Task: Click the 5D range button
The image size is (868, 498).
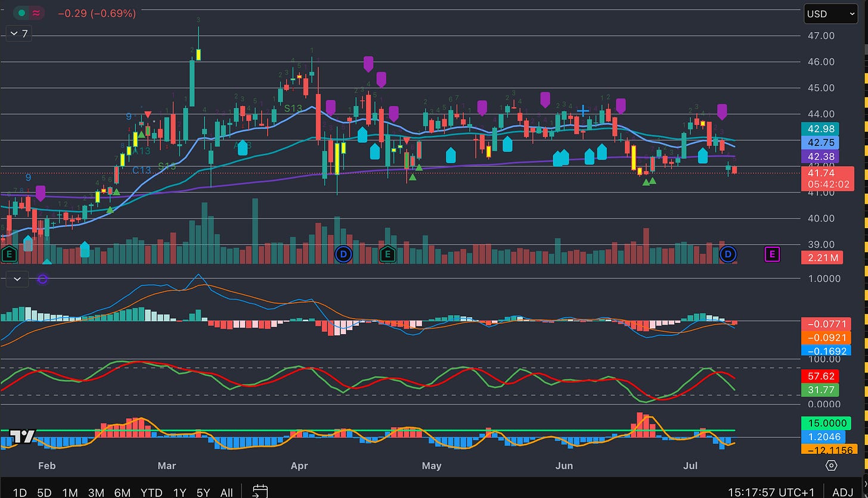Action: [x=44, y=493]
